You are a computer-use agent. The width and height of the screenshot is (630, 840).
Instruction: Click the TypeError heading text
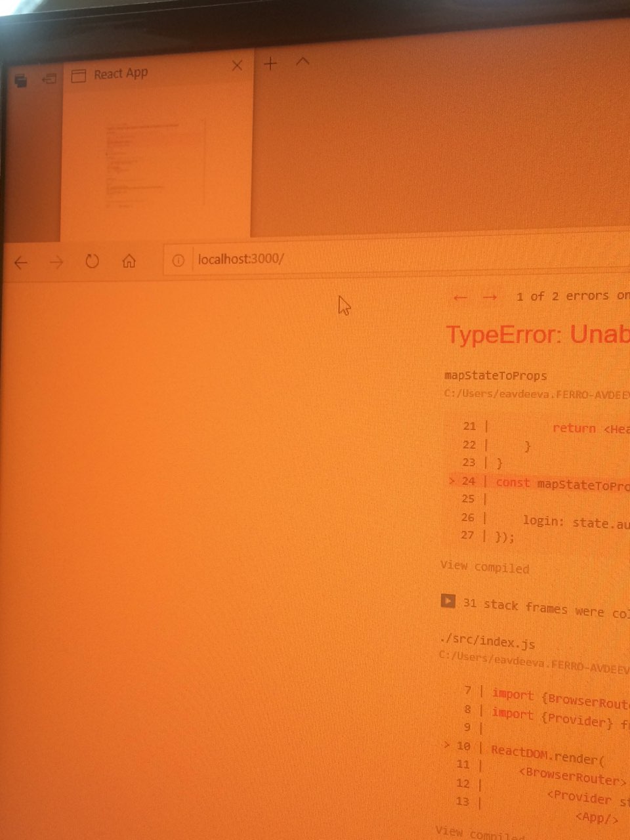[537, 335]
